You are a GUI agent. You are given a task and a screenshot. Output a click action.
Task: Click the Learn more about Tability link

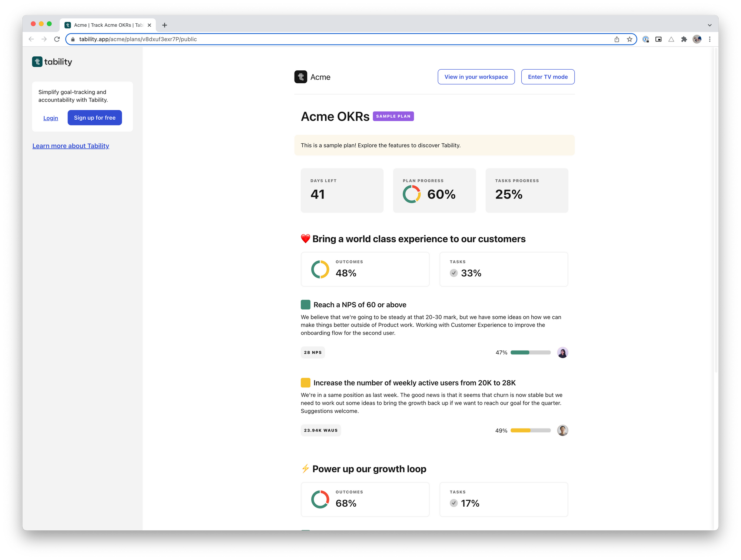(71, 145)
